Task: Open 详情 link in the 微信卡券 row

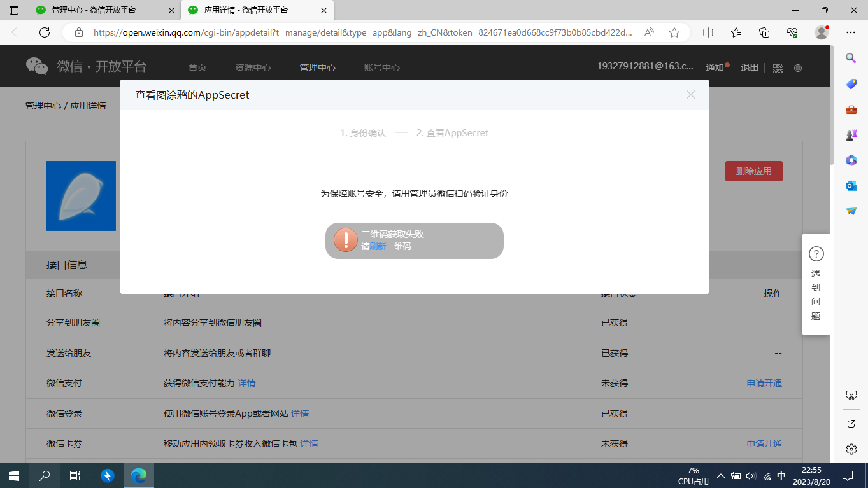Action: [x=309, y=443]
